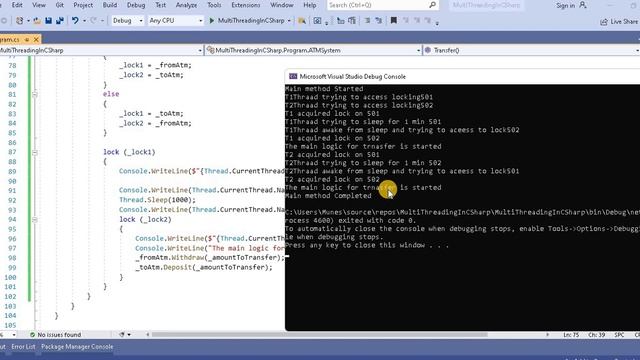Click the Ch: 39 status indicator
Viewport: 640px width, 360px height.
[x=596, y=335]
